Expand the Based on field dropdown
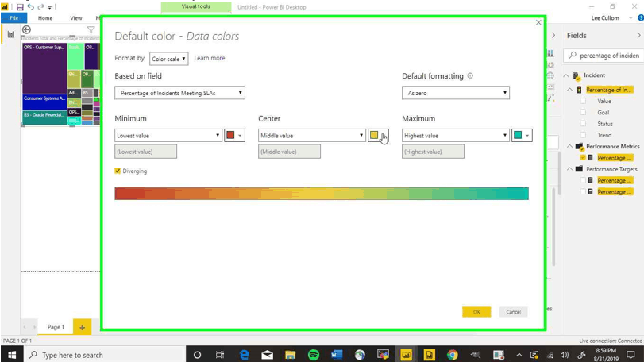The width and height of the screenshot is (644, 362). click(179, 93)
